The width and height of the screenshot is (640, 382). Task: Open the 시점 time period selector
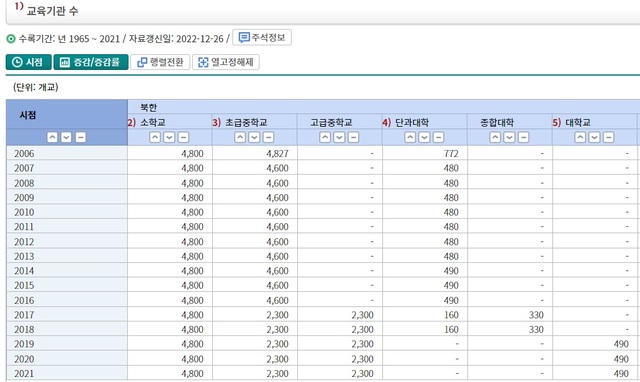pyautogui.click(x=29, y=62)
